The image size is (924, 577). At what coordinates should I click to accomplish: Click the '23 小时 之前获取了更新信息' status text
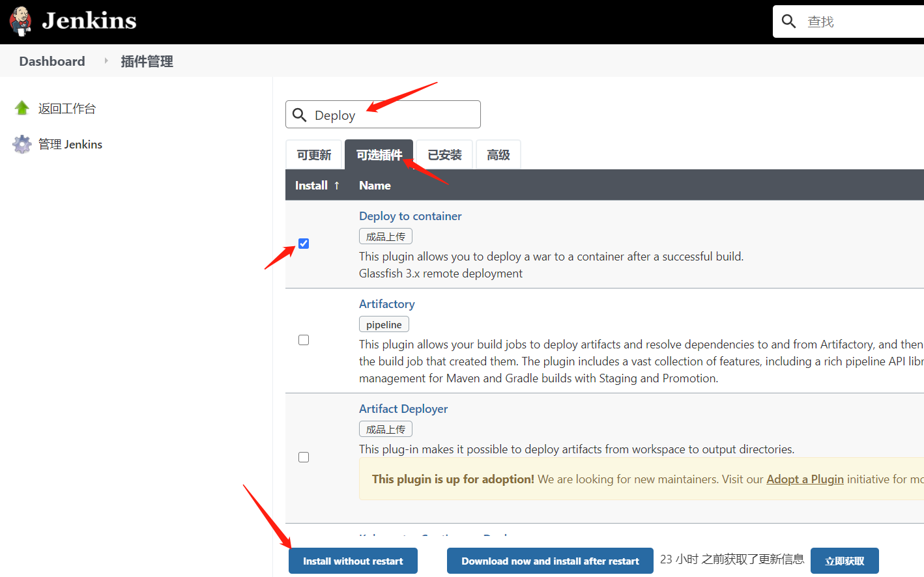pos(732,559)
